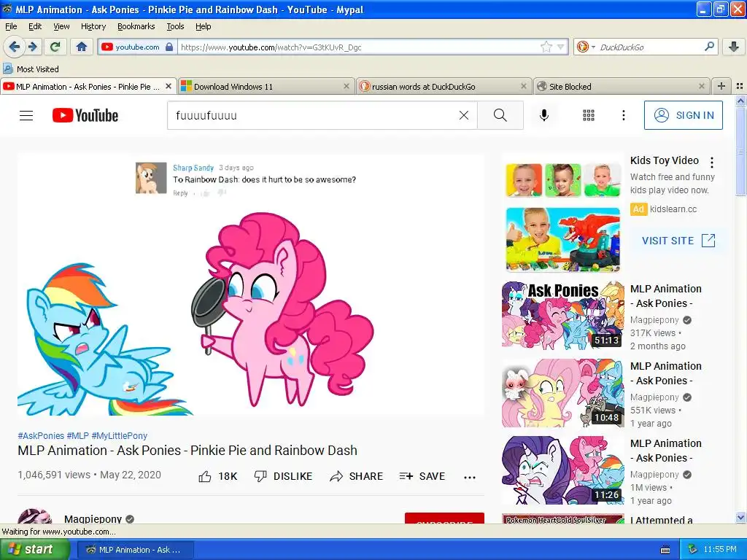
Task: Go back with the browser back arrow
Action: [x=14, y=47]
